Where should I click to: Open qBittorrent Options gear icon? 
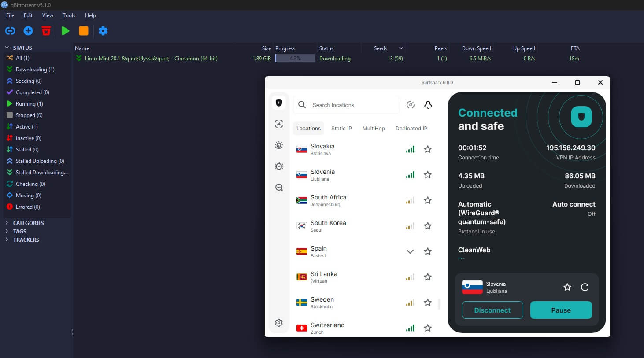pos(103,31)
